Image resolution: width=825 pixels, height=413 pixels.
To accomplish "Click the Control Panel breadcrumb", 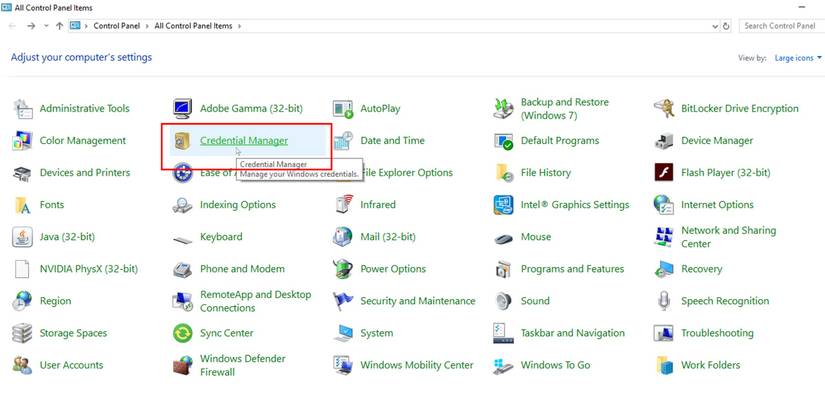I will [x=117, y=26].
